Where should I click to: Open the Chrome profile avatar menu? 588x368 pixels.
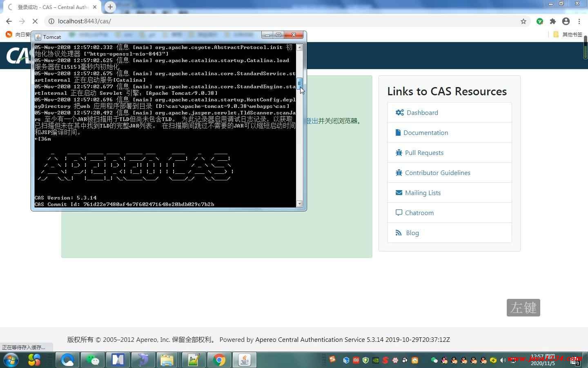point(566,21)
